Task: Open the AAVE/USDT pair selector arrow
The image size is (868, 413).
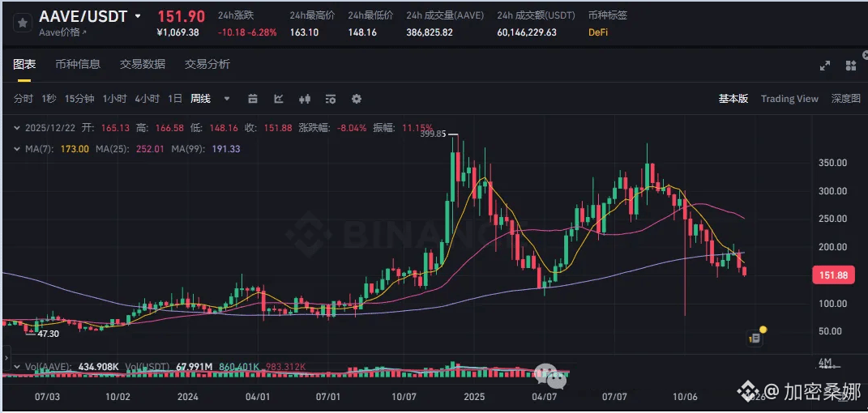Action: (138, 16)
